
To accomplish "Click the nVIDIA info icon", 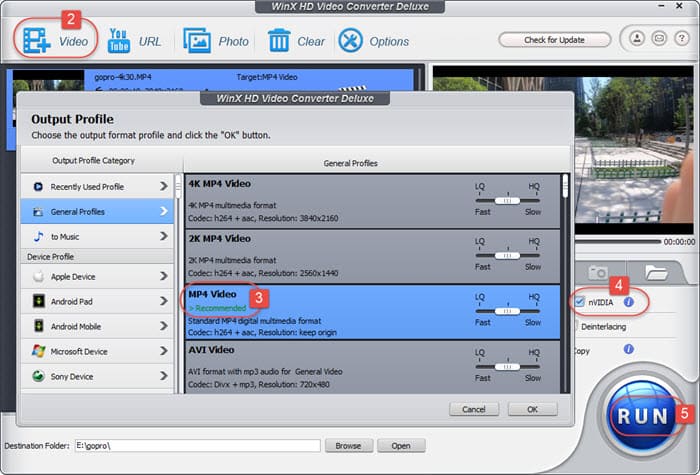I will pyautogui.click(x=629, y=302).
